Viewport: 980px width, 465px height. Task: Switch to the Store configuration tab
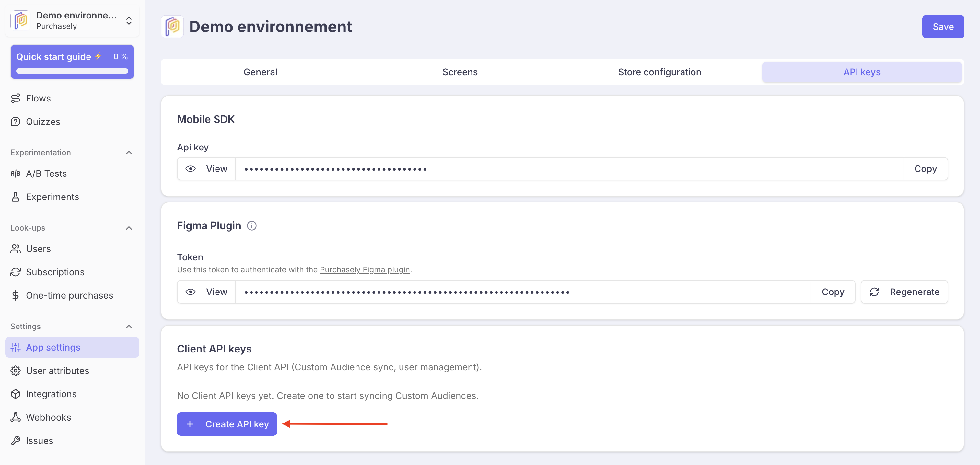(659, 72)
